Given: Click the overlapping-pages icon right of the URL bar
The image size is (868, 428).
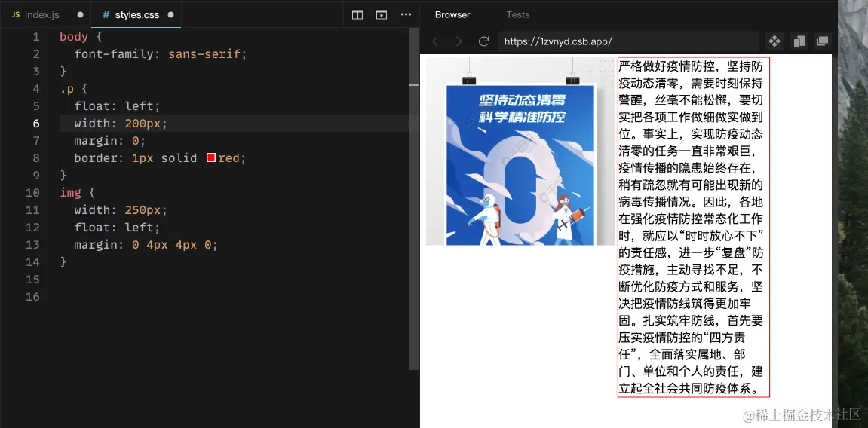Looking at the screenshot, I should click(799, 41).
